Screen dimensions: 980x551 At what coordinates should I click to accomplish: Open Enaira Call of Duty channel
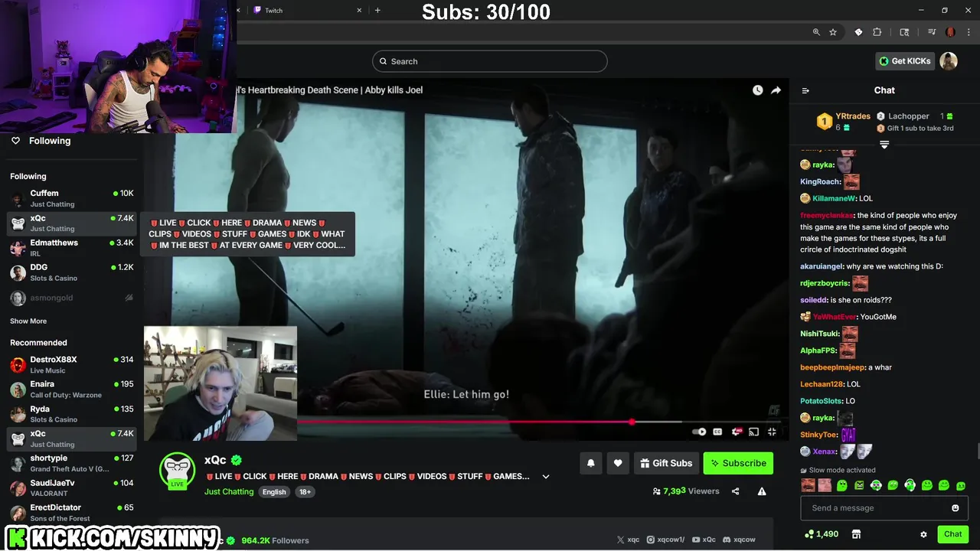tap(72, 390)
